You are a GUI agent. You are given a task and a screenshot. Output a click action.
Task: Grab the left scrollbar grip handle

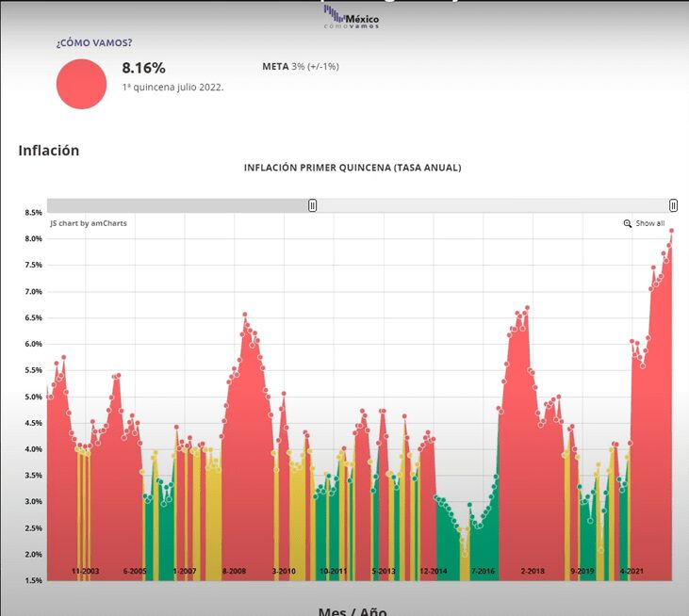pyautogui.click(x=313, y=205)
